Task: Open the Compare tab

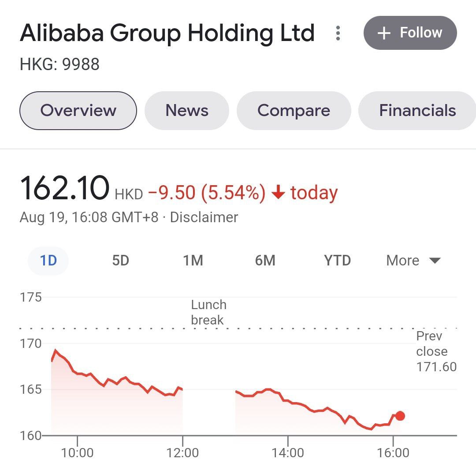Action: (294, 111)
